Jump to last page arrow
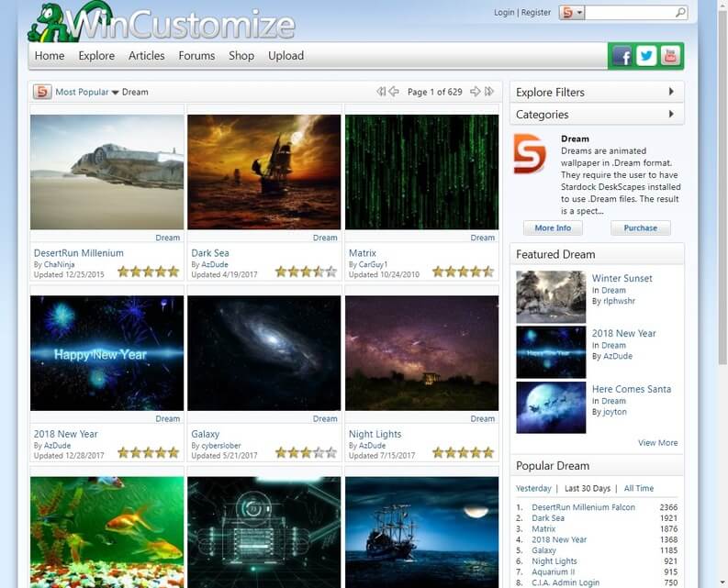Image resolution: width=728 pixels, height=588 pixels. 489,92
